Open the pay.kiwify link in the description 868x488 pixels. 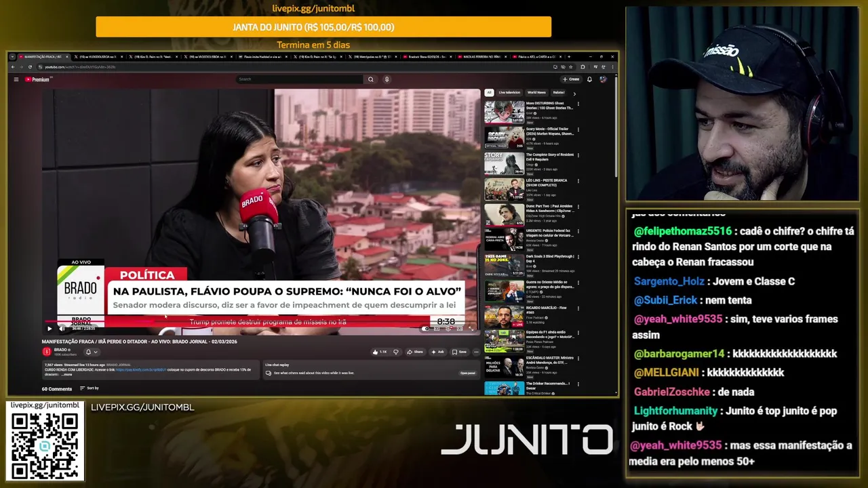click(x=141, y=369)
